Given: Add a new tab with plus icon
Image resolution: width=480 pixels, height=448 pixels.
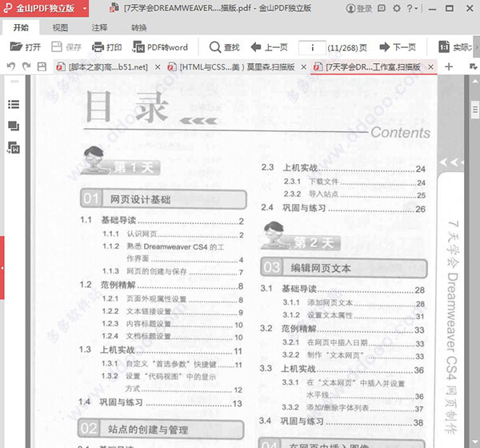Looking at the screenshot, I should click(x=449, y=66).
